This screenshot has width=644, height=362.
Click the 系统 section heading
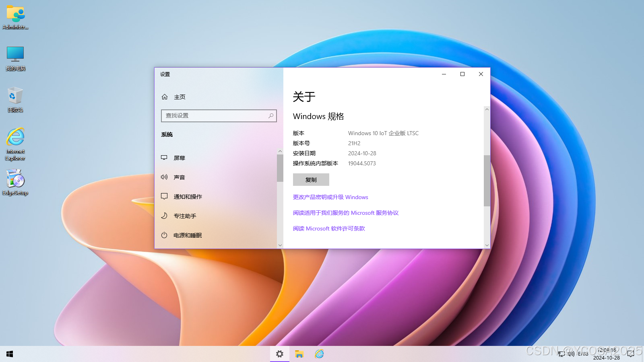point(167,135)
